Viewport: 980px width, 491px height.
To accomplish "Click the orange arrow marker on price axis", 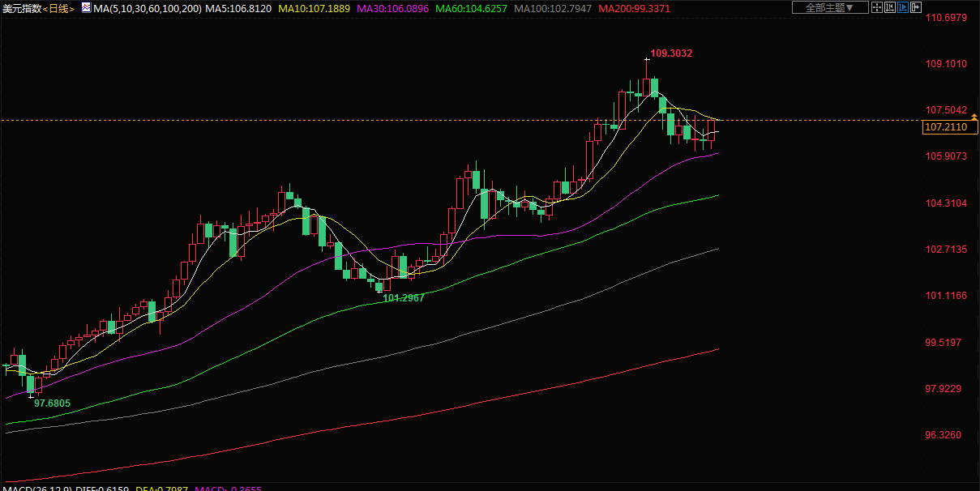I will (974, 118).
